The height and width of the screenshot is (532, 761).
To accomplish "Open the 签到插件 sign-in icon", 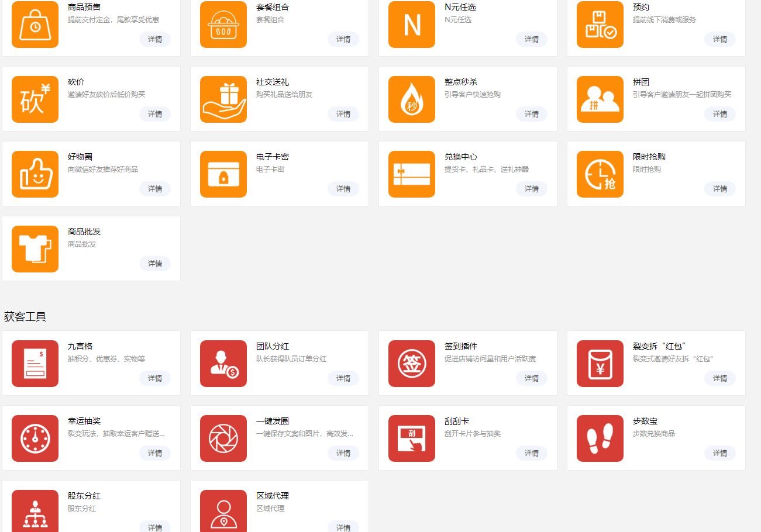I will 412,364.
